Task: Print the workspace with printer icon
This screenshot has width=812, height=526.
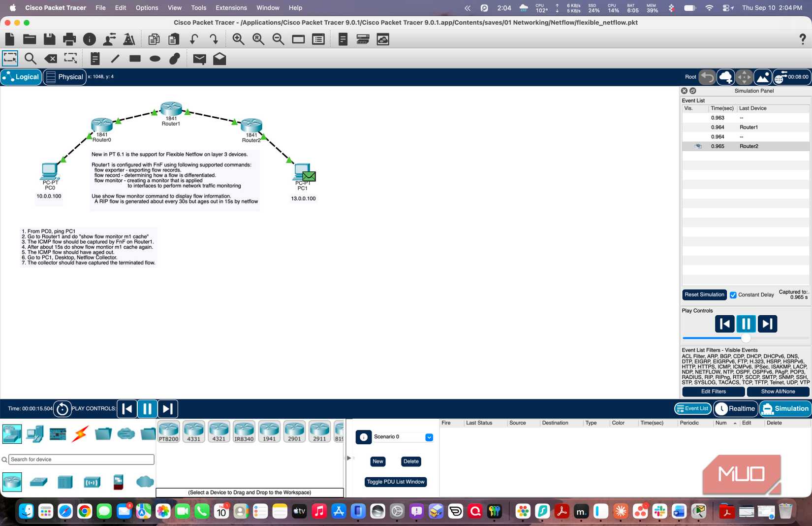Action: 69,39
